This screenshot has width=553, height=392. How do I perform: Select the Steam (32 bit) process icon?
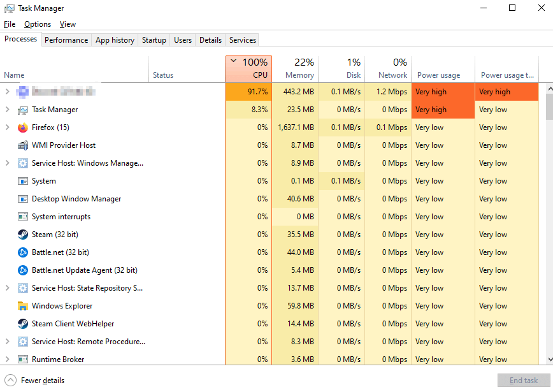(23, 235)
